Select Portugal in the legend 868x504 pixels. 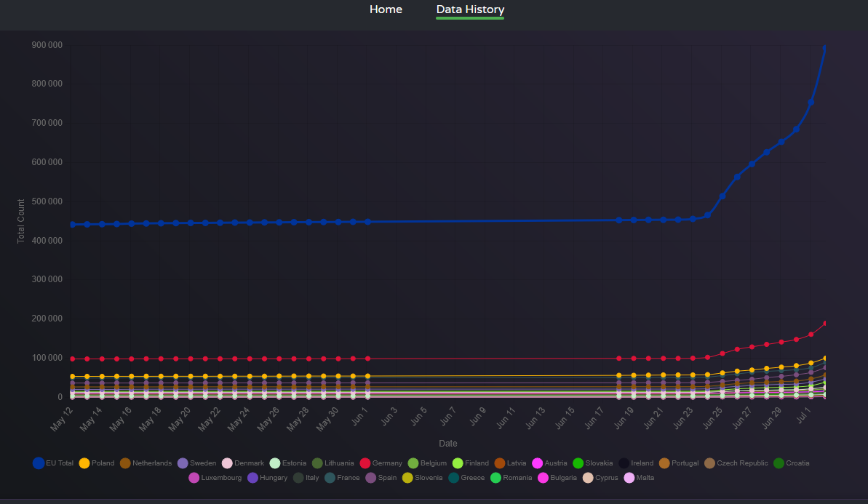click(x=679, y=463)
